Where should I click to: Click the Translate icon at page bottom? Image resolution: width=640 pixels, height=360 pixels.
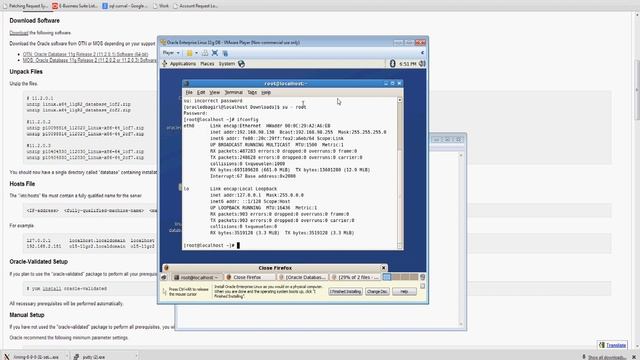point(602,345)
